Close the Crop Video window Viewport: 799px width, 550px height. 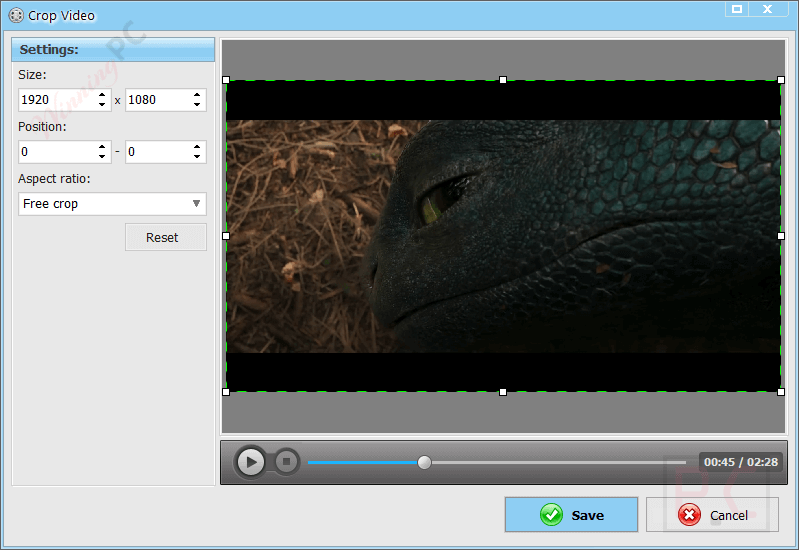(767, 9)
